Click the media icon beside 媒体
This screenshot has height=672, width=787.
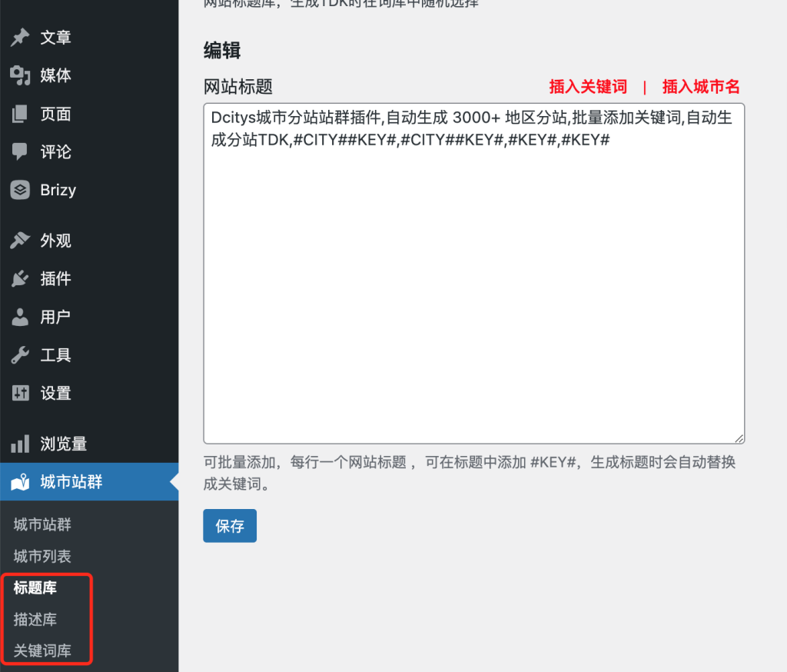tap(20, 75)
